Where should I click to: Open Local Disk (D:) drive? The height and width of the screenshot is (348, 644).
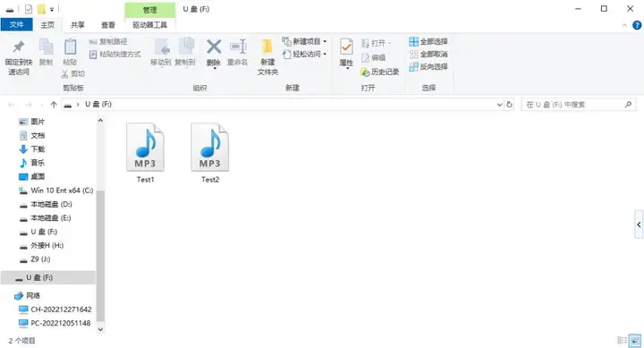pos(46,204)
